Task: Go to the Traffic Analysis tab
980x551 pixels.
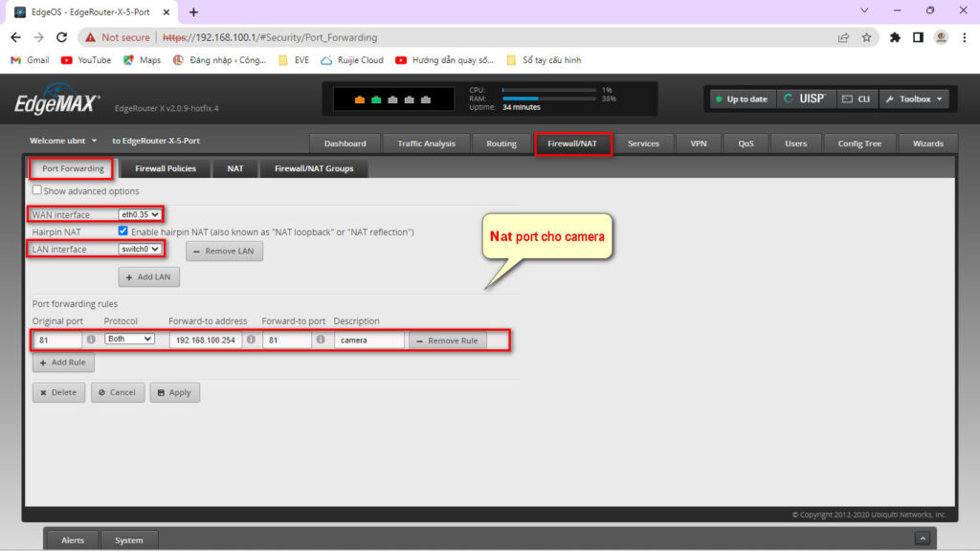Action: pyautogui.click(x=426, y=143)
